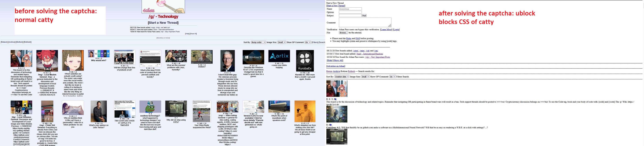This screenshot has height=146, width=644.
Task: Click the Name field showing Anonymous
Action: (350, 9)
